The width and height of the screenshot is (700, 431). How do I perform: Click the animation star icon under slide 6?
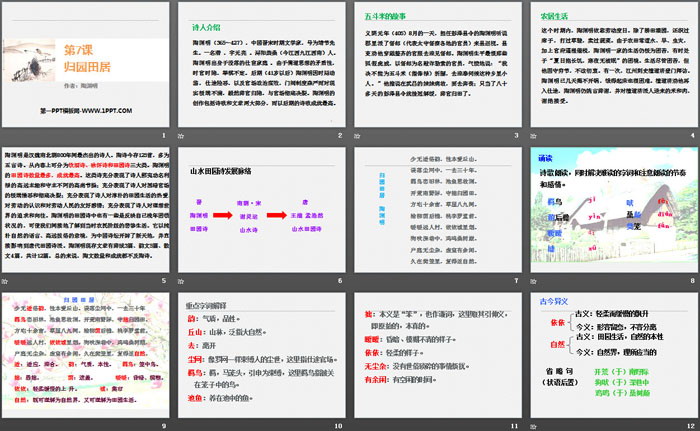(181, 281)
